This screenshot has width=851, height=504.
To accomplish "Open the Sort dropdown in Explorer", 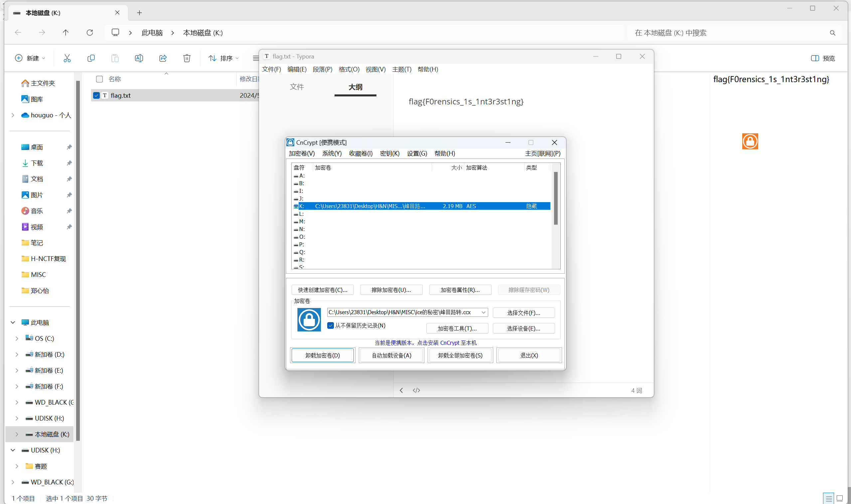I will click(223, 58).
